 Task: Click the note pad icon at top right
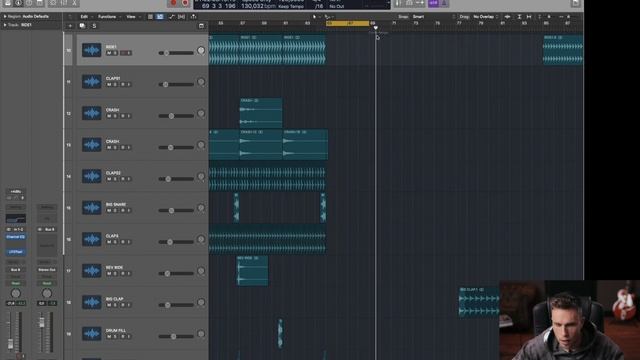[x=576, y=3]
